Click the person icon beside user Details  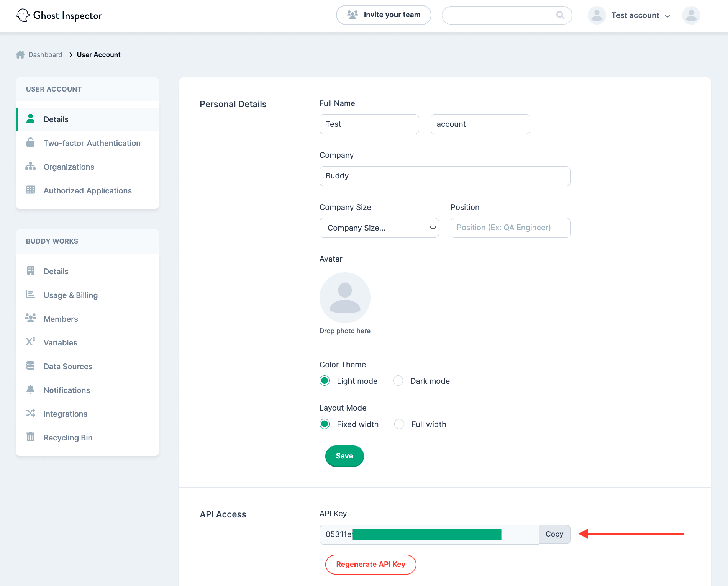point(31,119)
